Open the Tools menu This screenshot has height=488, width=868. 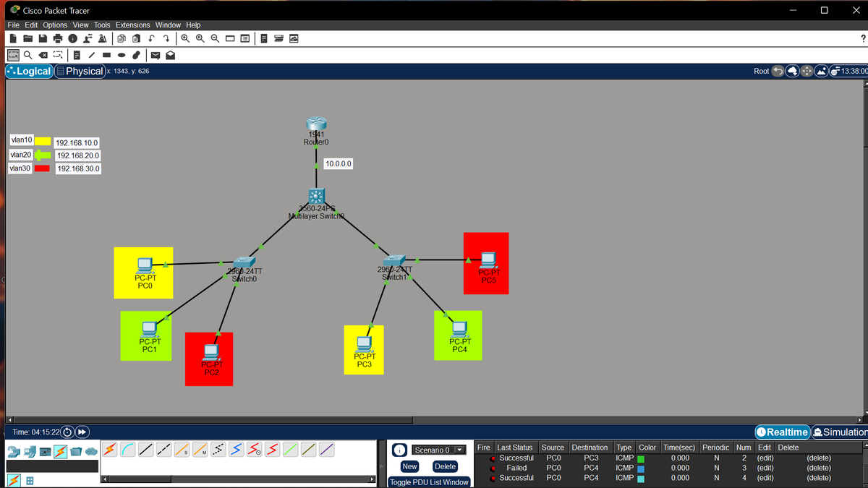(x=102, y=25)
